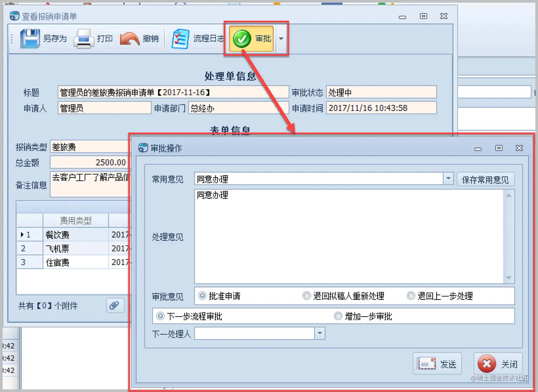The width and height of the screenshot is (538, 392).
Task: Click the Print (打印) toolbar icon
Action: pyautogui.click(x=84, y=38)
